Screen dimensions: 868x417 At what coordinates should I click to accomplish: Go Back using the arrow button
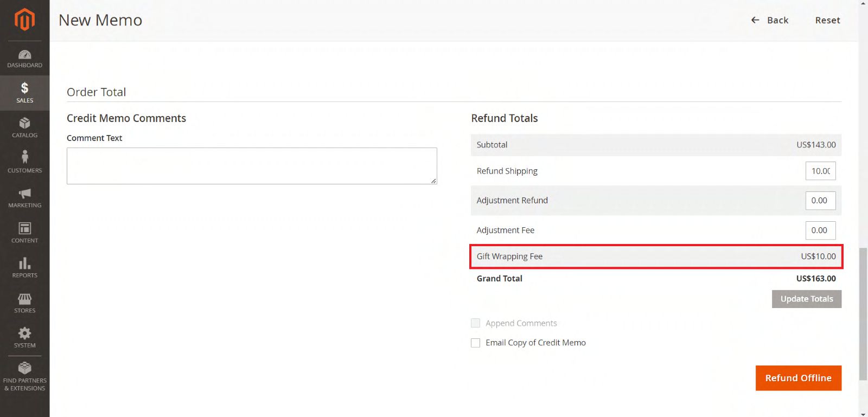click(x=769, y=20)
